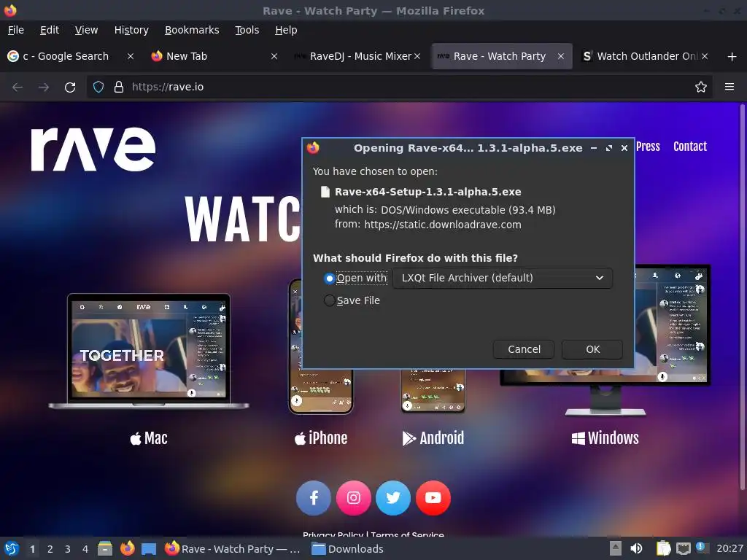Screen dimensions: 747x560
Task: Reload the rave.io page
Action: click(70, 87)
